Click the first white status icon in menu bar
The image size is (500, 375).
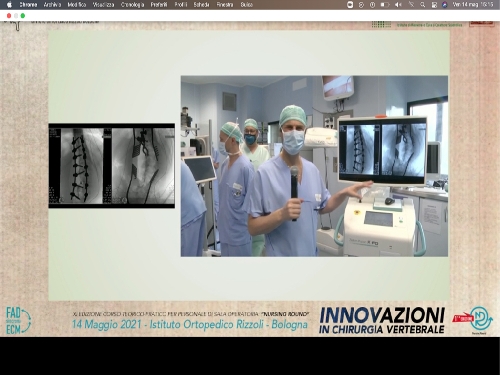point(350,5)
